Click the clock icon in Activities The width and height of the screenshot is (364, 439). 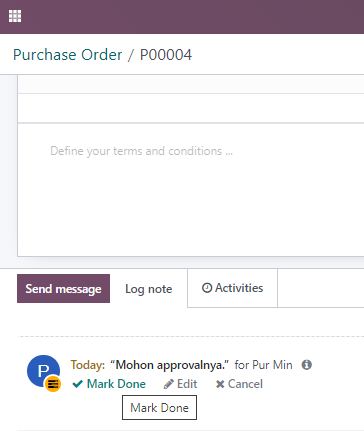(207, 288)
